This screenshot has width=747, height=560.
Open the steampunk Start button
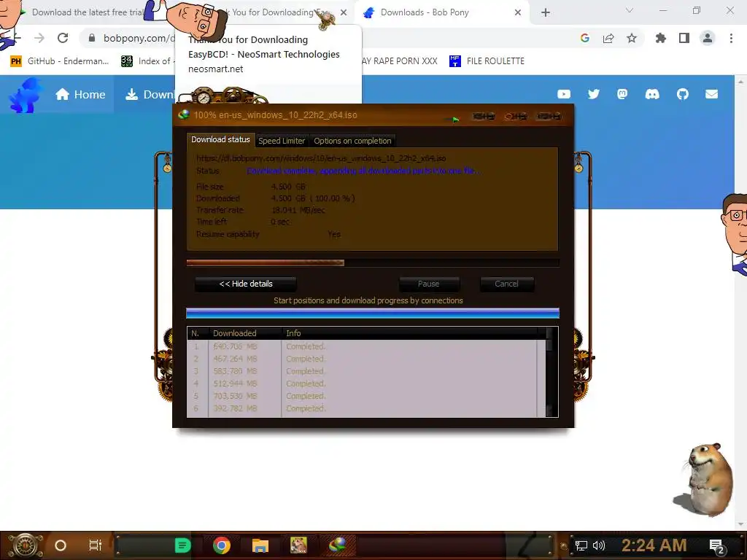click(x=25, y=545)
